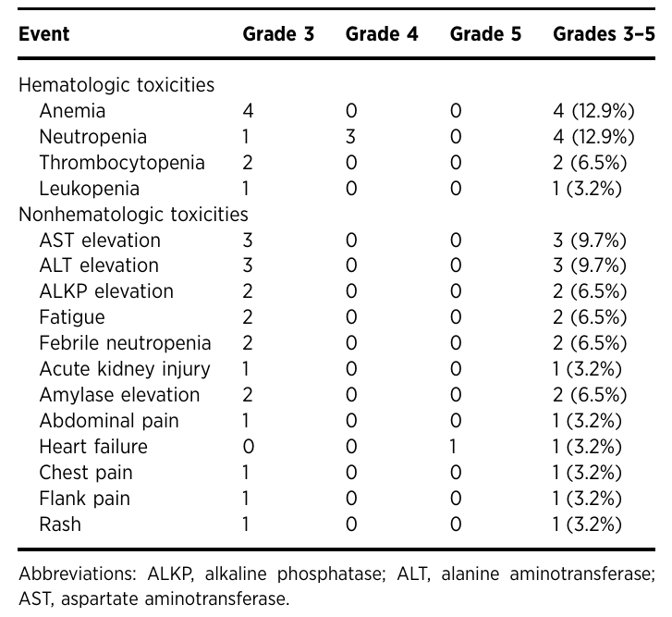Select the Hematologic toxicities section heading
Viewport: 672px width, 617px height.
coord(116,85)
